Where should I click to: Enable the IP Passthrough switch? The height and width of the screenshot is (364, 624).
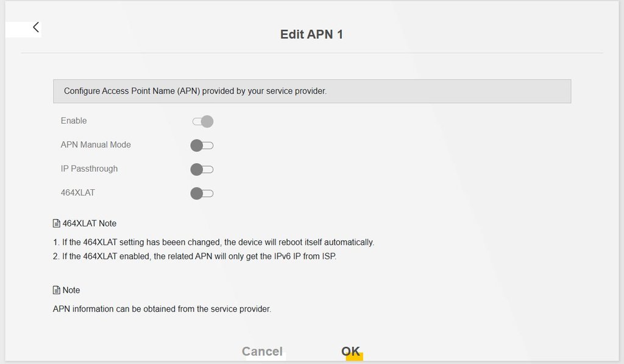point(202,169)
